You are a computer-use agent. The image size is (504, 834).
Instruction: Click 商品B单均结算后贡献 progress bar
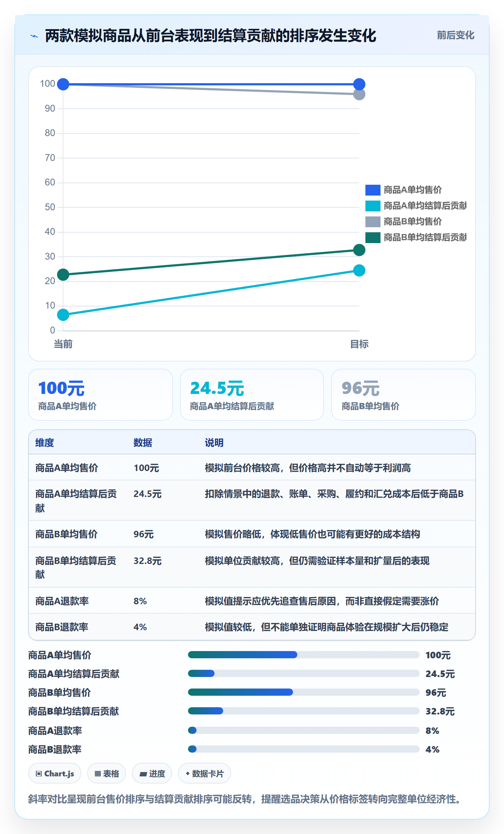[x=303, y=711]
